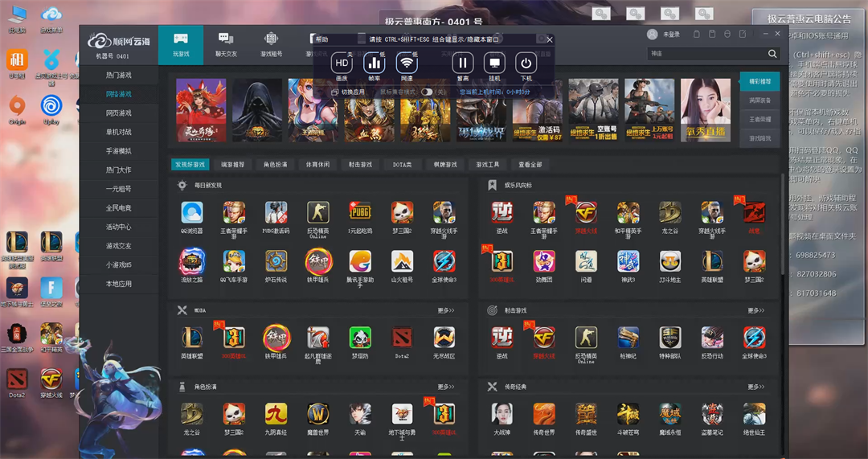Click the 下机 power icon
Image resolution: width=868 pixels, height=459 pixels.
[x=526, y=64]
